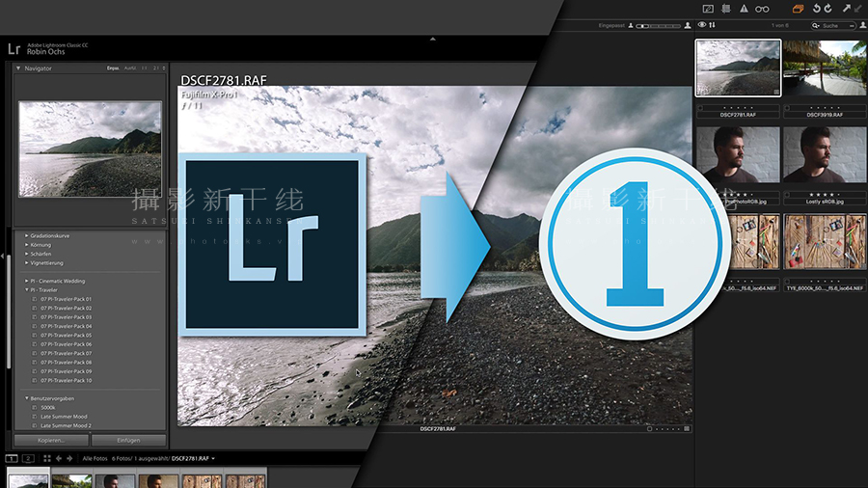Click the proof glasses icon in top toolbar
This screenshot has height=488, width=868.
tap(762, 9)
